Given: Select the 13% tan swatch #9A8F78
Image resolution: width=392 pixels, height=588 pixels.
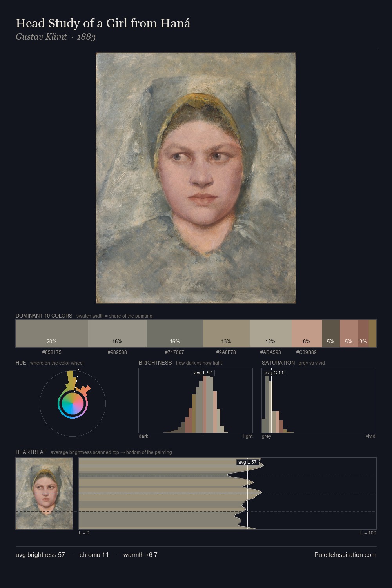Looking at the screenshot, I should point(226,334).
